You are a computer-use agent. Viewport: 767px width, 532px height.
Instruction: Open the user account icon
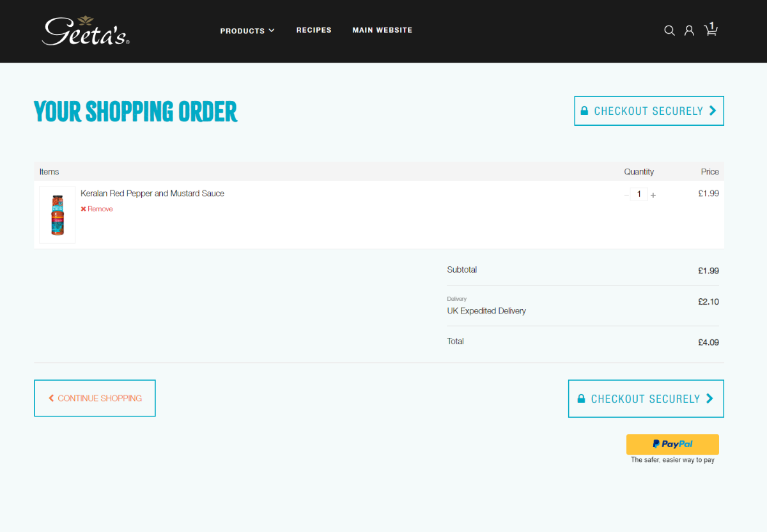coord(689,31)
